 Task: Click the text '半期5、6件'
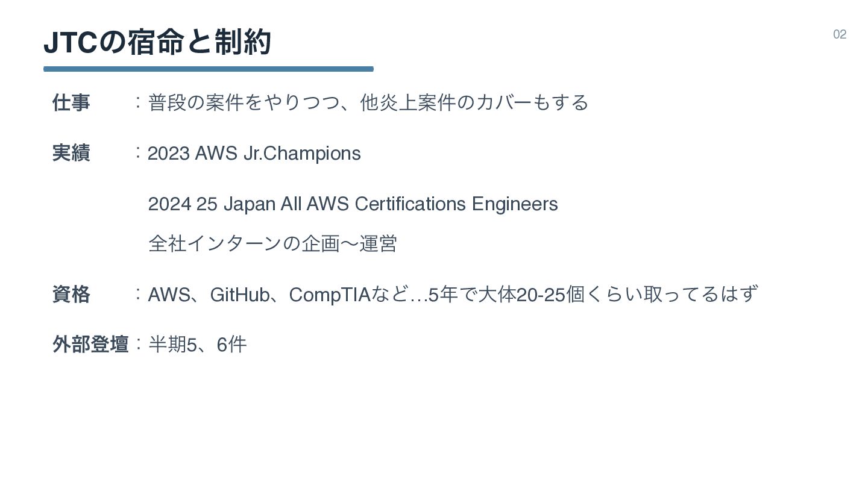(x=198, y=345)
